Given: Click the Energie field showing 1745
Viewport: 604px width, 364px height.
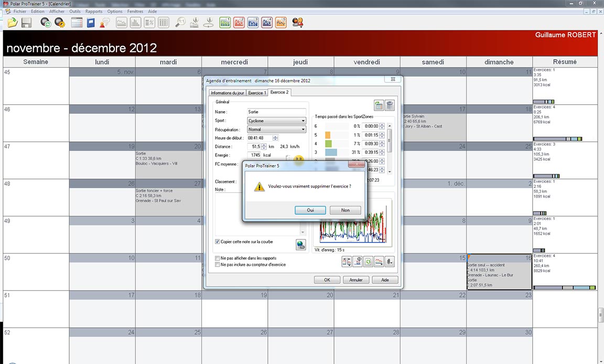Looking at the screenshot, I should tap(254, 155).
